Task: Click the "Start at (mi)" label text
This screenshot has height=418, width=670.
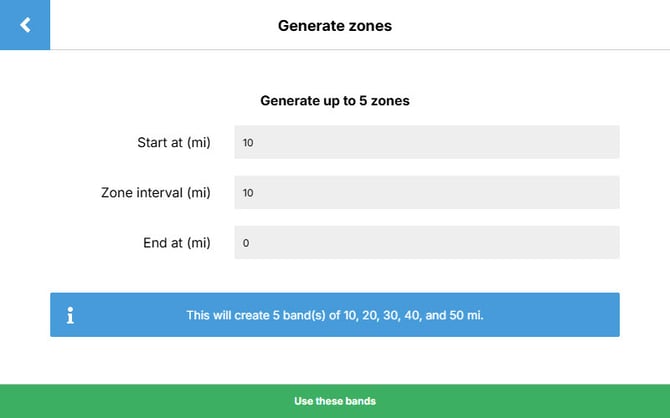Action: pyautogui.click(x=173, y=142)
